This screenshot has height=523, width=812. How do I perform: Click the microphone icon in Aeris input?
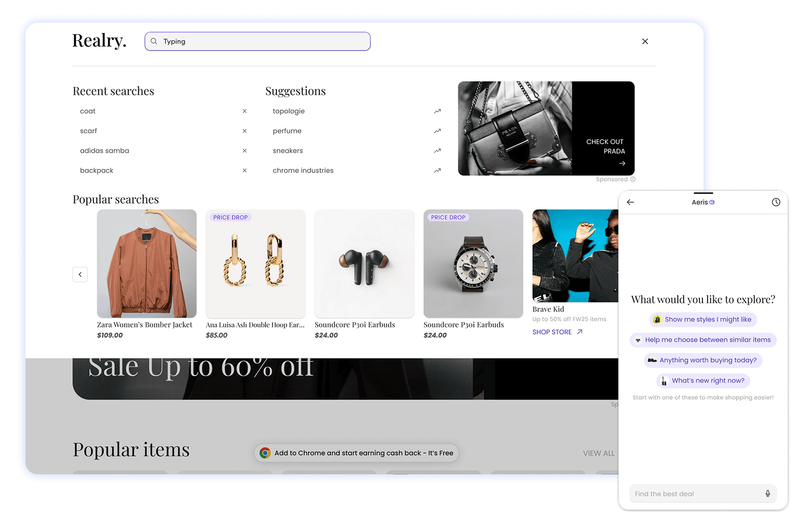point(768,494)
